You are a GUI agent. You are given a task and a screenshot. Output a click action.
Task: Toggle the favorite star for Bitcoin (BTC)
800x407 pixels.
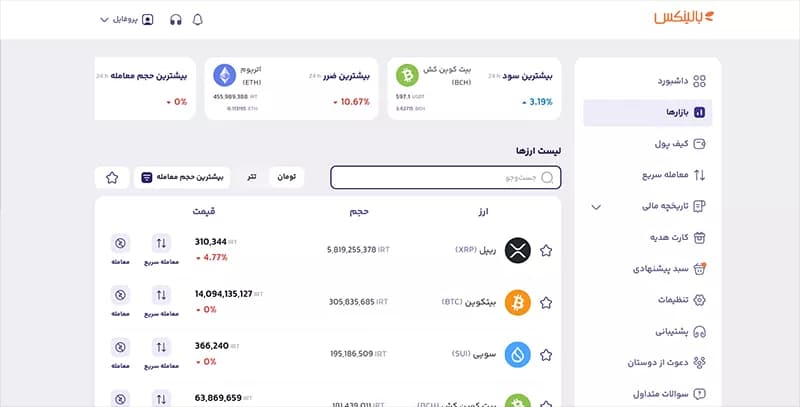tap(546, 302)
